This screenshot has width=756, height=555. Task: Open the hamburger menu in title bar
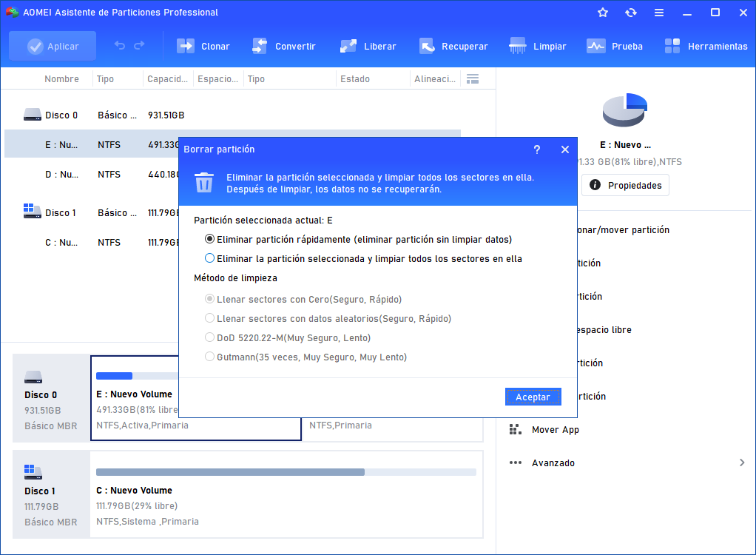658,13
